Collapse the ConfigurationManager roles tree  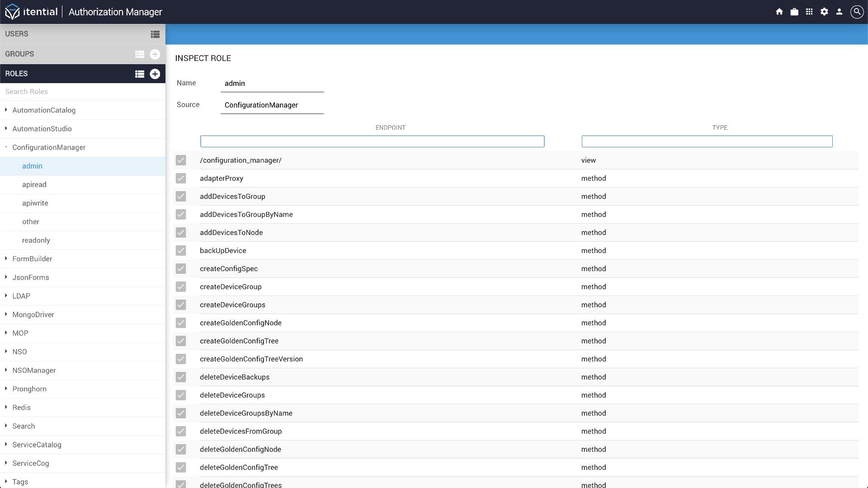[6, 147]
